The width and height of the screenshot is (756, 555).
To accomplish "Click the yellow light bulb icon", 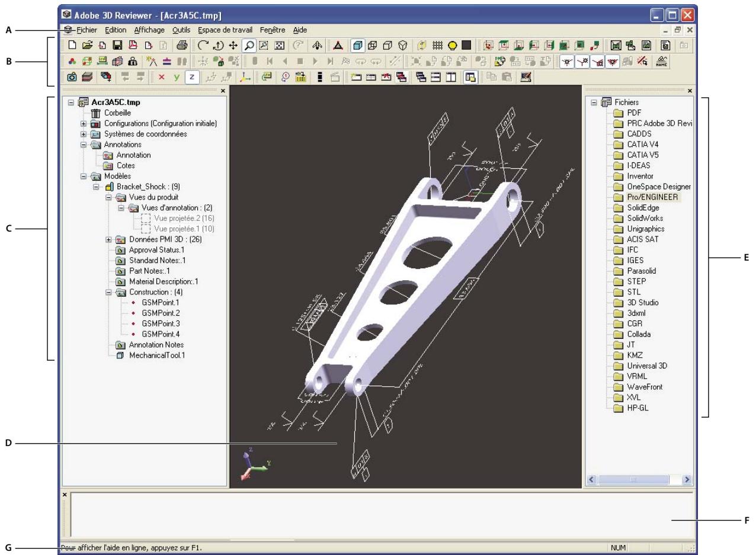I will point(454,44).
